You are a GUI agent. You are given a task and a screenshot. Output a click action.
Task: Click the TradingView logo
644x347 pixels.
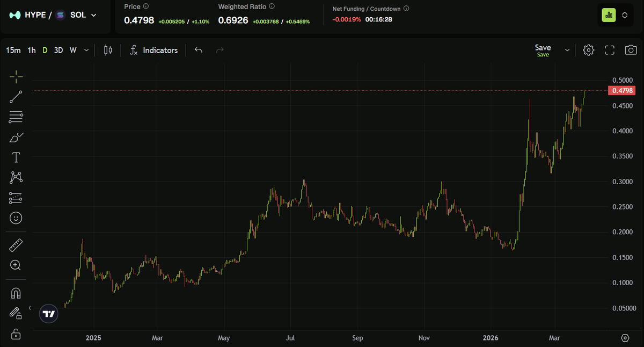tap(49, 314)
